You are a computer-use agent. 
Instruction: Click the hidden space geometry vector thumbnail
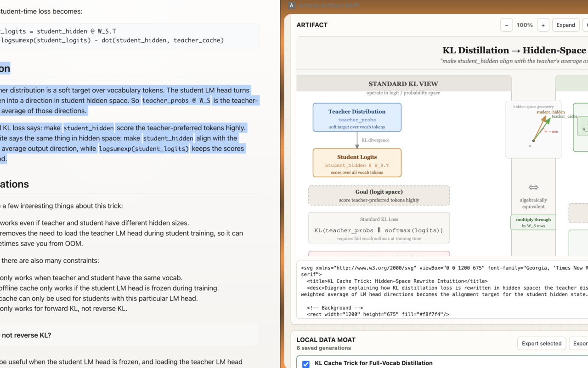[533, 130]
